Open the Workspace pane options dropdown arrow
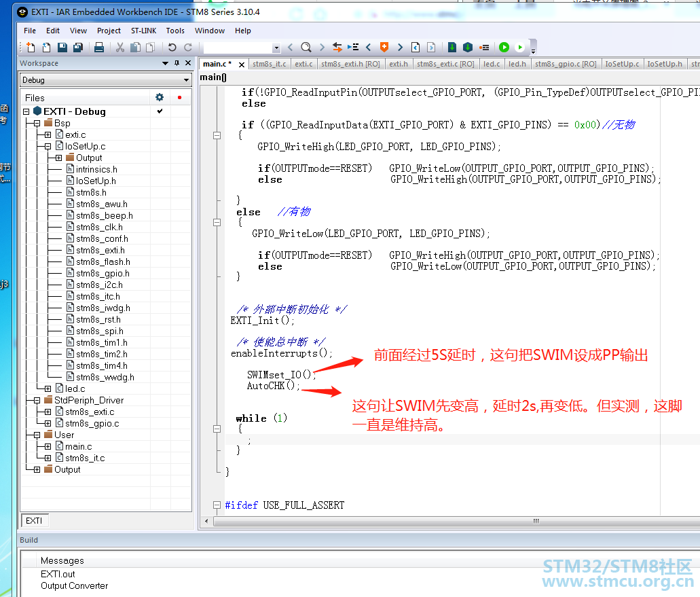 [165, 63]
